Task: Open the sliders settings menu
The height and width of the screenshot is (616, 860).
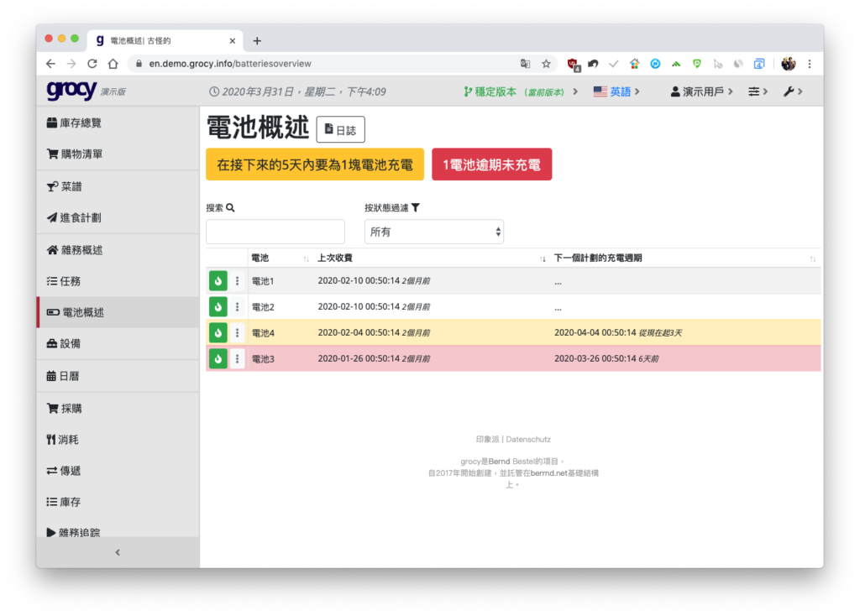Action: coord(758,91)
